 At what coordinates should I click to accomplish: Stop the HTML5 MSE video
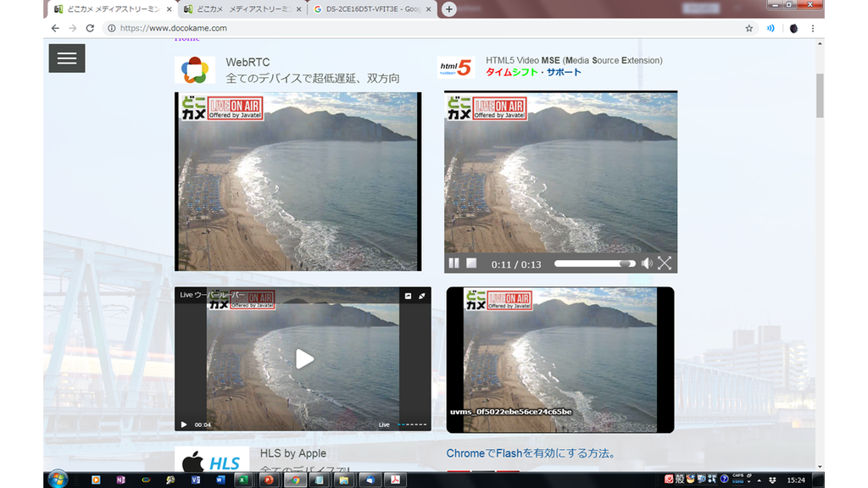[471, 263]
